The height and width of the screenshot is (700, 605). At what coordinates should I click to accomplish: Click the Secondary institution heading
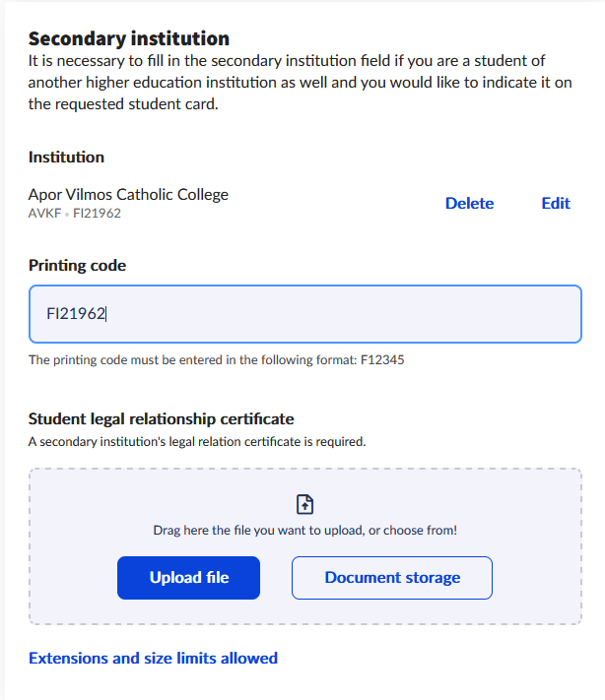(x=129, y=38)
